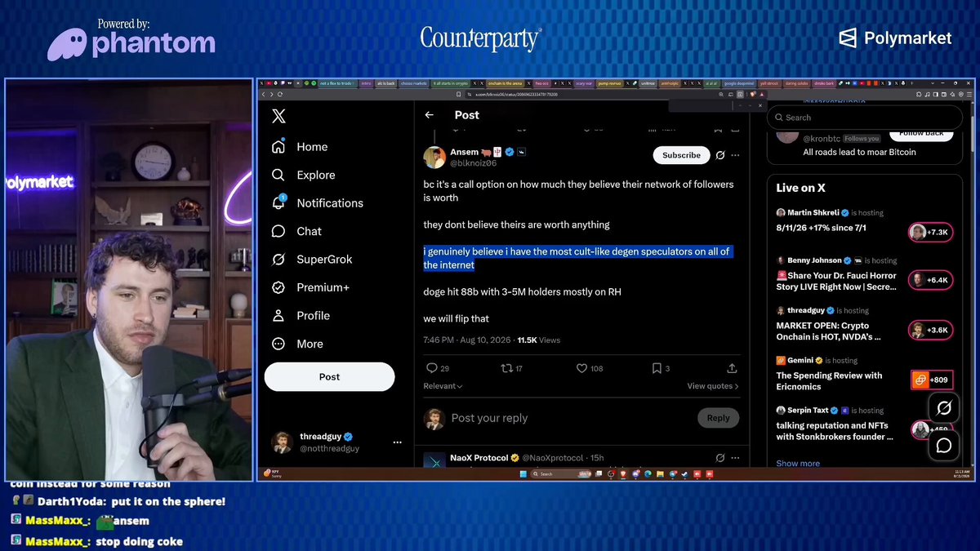The image size is (980, 551).
Task: Expand the Relevant replies sort dropdown
Action: [x=443, y=386]
